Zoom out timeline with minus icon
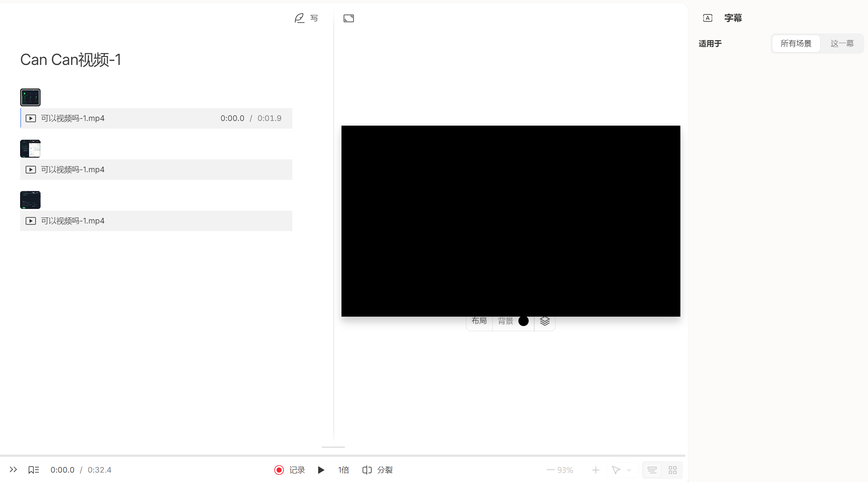 [550, 470]
